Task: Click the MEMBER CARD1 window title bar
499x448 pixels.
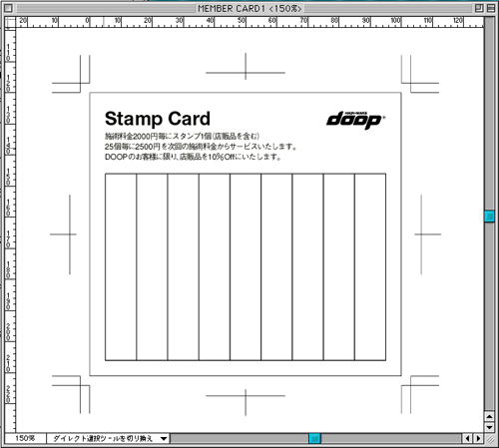Action: [x=249, y=8]
